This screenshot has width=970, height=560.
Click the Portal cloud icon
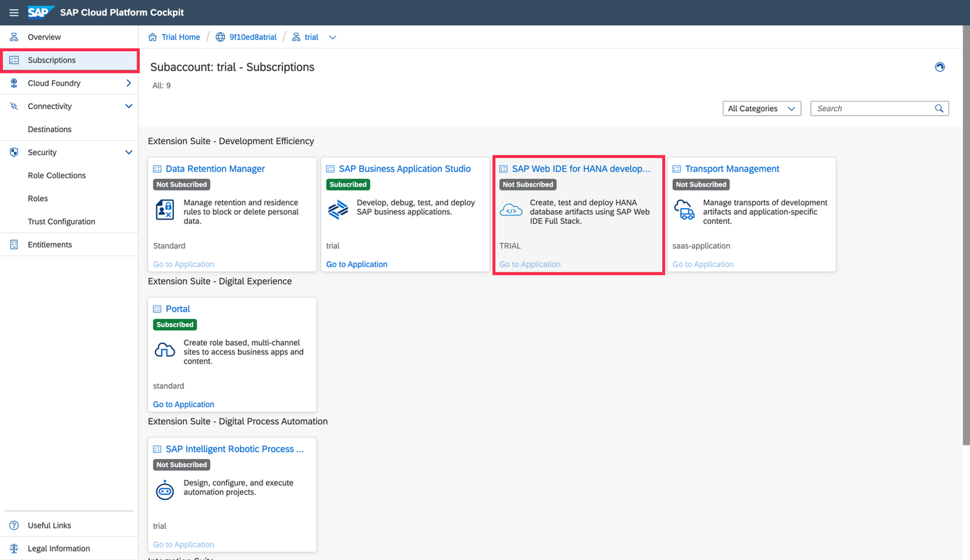[165, 350]
